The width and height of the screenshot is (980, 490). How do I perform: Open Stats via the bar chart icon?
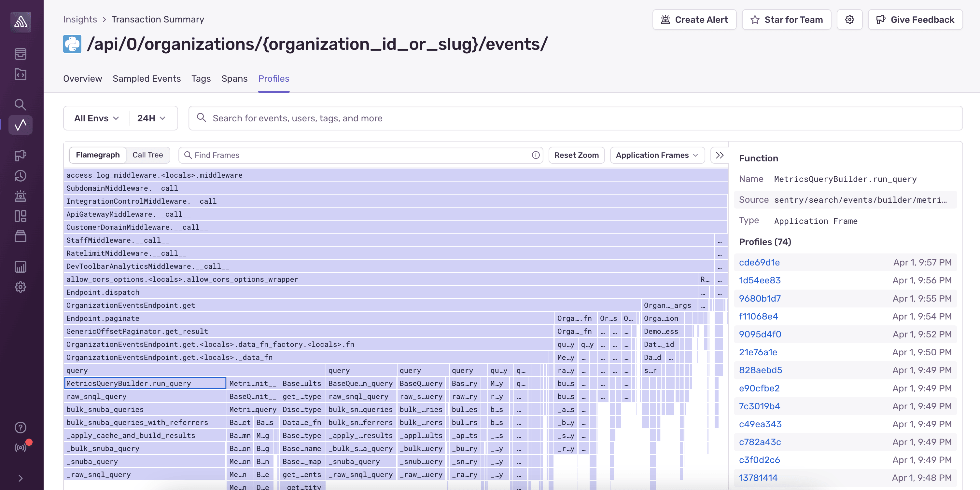pos(20,267)
